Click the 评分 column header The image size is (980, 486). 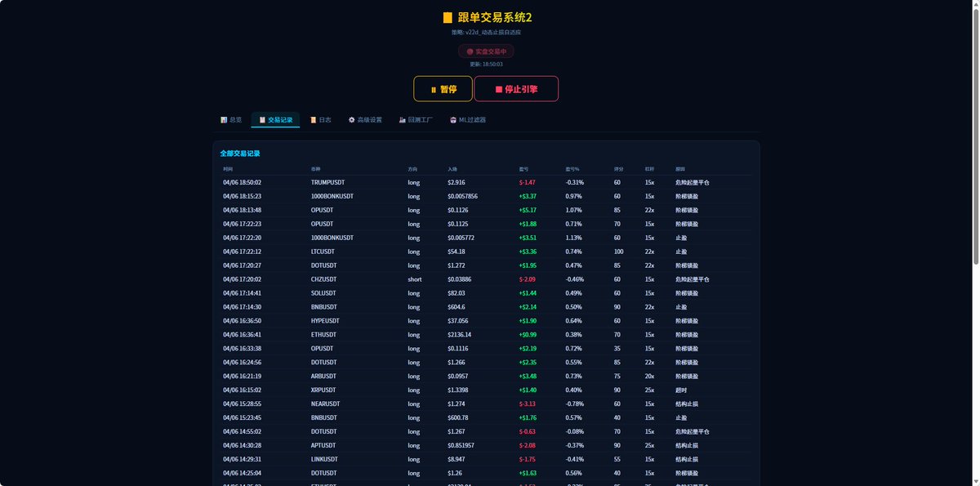coord(619,169)
